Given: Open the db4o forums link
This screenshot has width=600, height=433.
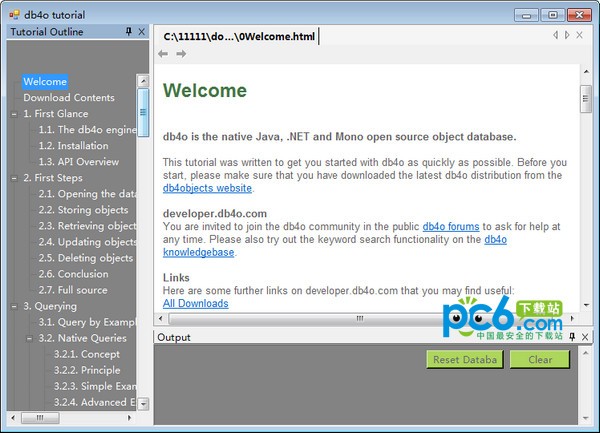Looking at the screenshot, I should coord(451,226).
